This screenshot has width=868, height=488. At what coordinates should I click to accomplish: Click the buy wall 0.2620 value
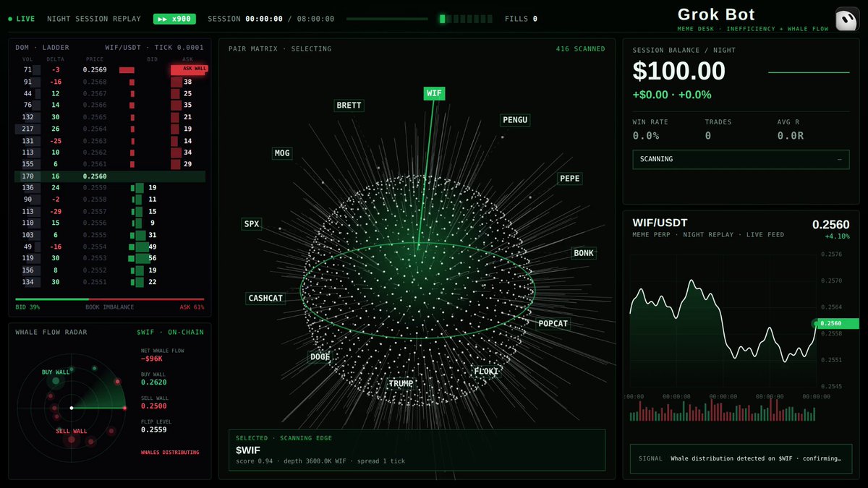click(x=154, y=382)
